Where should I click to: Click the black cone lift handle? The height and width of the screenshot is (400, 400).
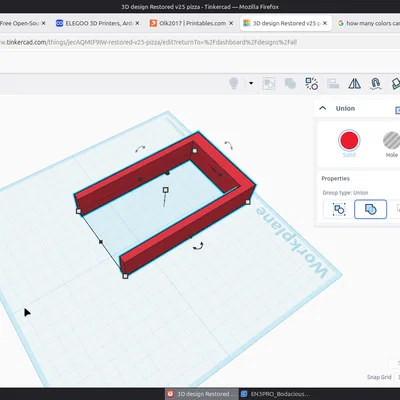pyautogui.click(x=167, y=173)
